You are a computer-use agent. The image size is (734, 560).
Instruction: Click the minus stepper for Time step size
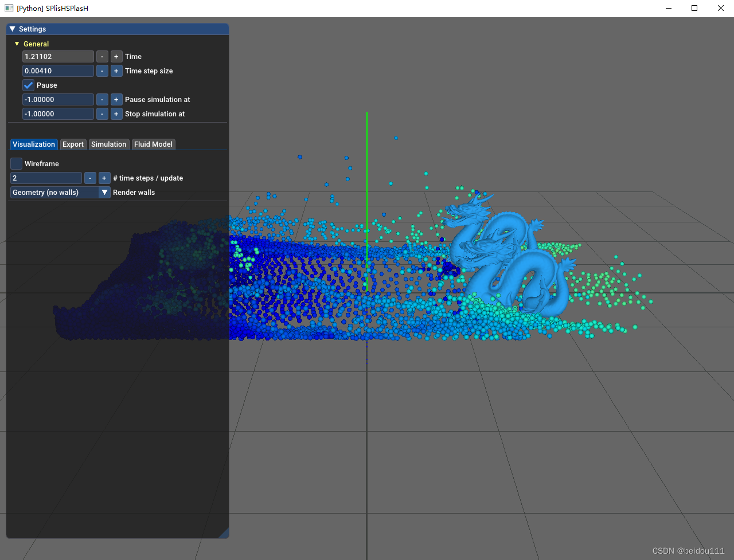pyautogui.click(x=102, y=71)
